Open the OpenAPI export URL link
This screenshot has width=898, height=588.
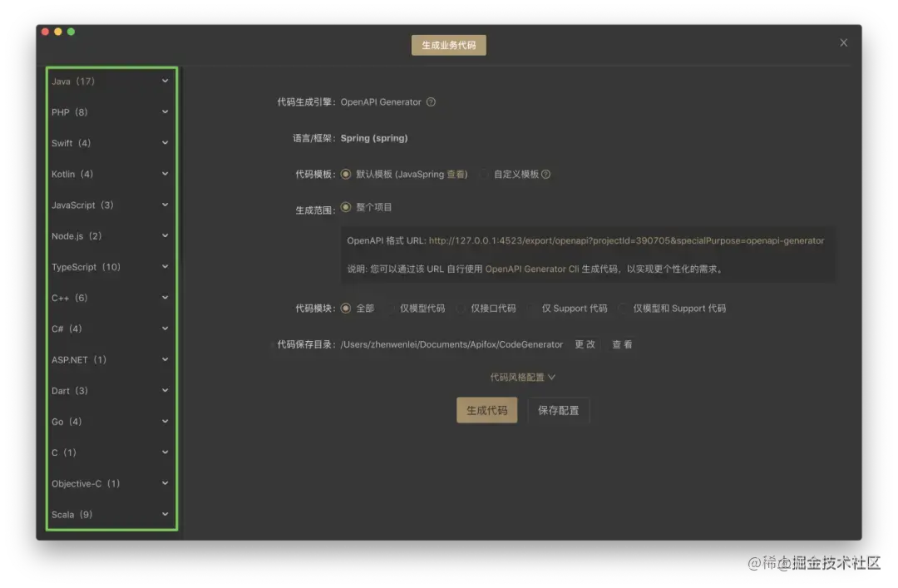click(627, 240)
